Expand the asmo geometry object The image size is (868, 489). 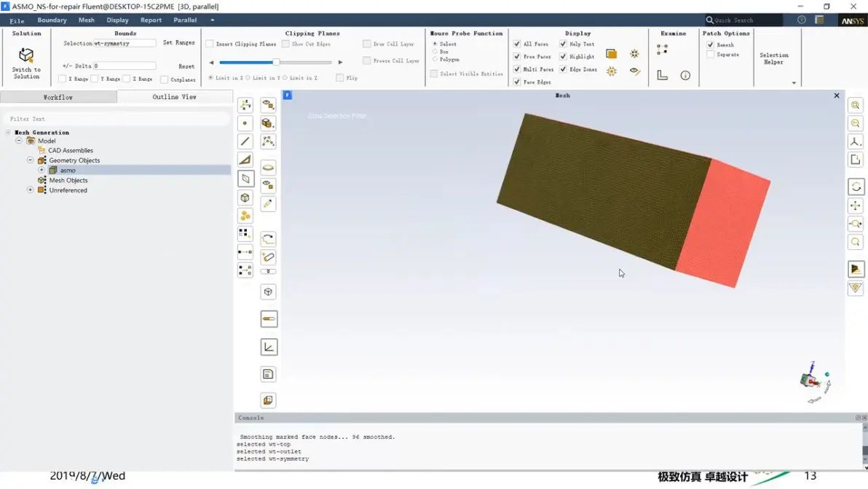[x=42, y=170]
